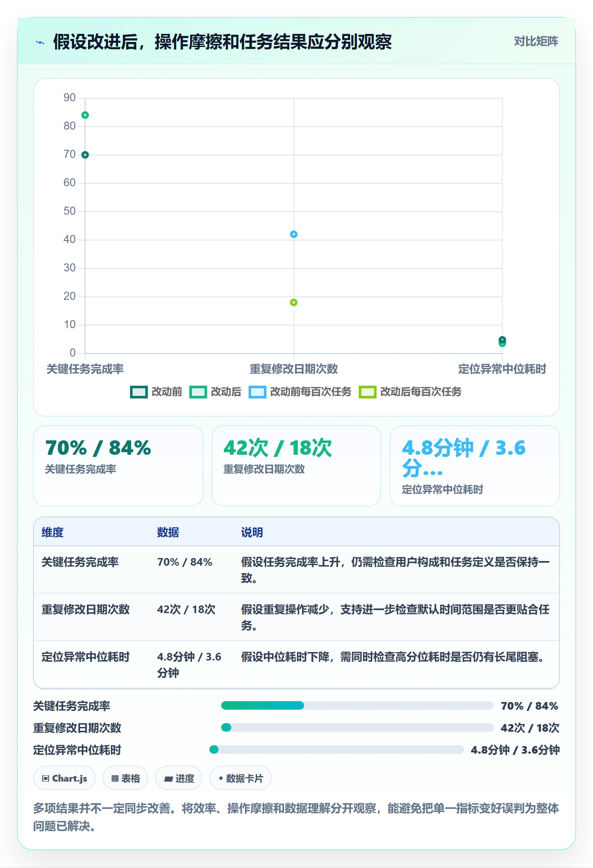The height and width of the screenshot is (868, 593).
Task: Click the 数据 column header
Action: pyautogui.click(x=168, y=532)
